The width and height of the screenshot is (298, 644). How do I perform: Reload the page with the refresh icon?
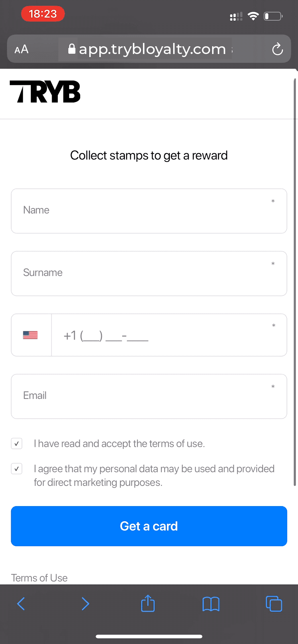click(x=277, y=49)
